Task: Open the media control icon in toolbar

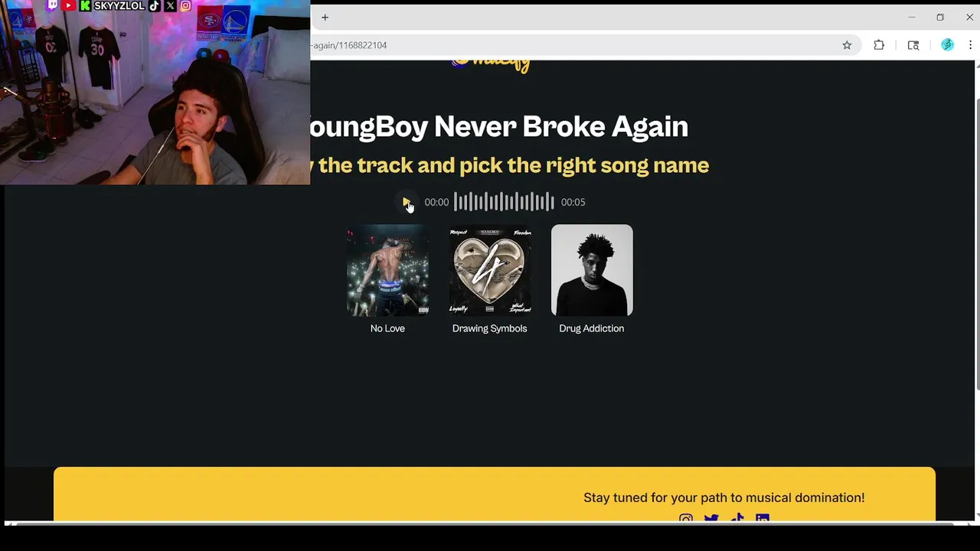Action: (x=913, y=45)
